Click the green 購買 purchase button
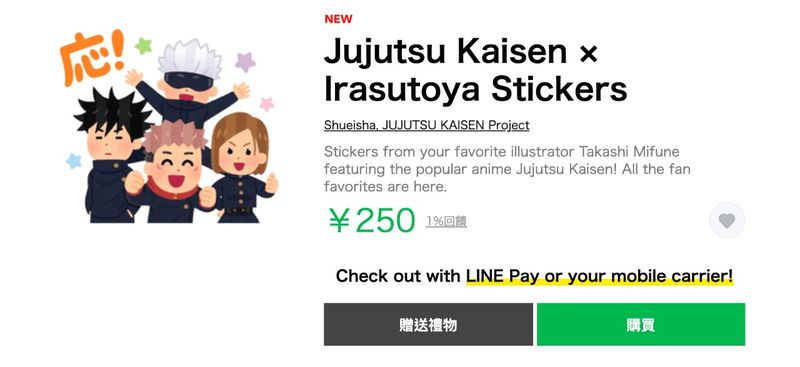This screenshot has height=367, width=800. [x=641, y=325]
